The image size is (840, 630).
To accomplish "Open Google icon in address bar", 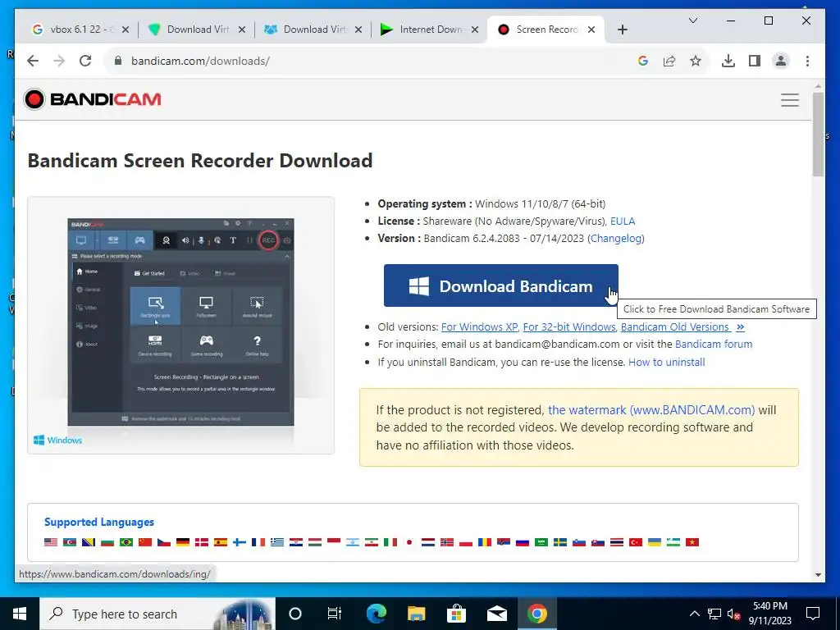I will click(x=643, y=61).
